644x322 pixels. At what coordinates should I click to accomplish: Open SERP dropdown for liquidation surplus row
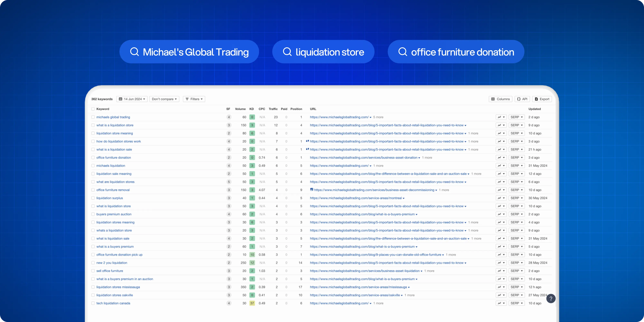(x=516, y=198)
